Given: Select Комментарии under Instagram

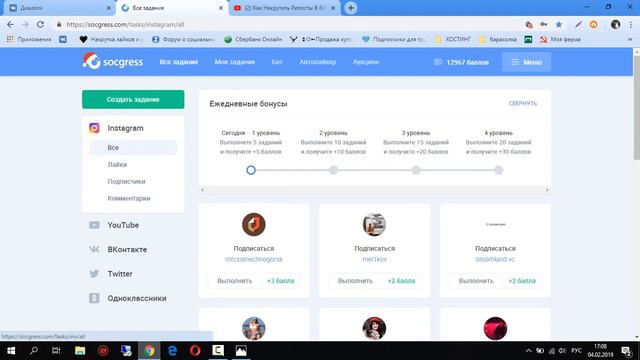Looking at the screenshot, I should coord(129,198).
